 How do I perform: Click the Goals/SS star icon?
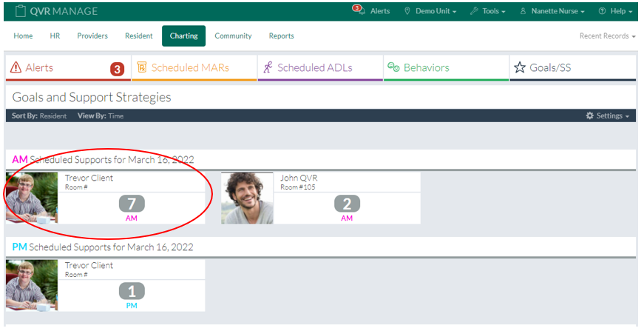click(x=519, y=68)
